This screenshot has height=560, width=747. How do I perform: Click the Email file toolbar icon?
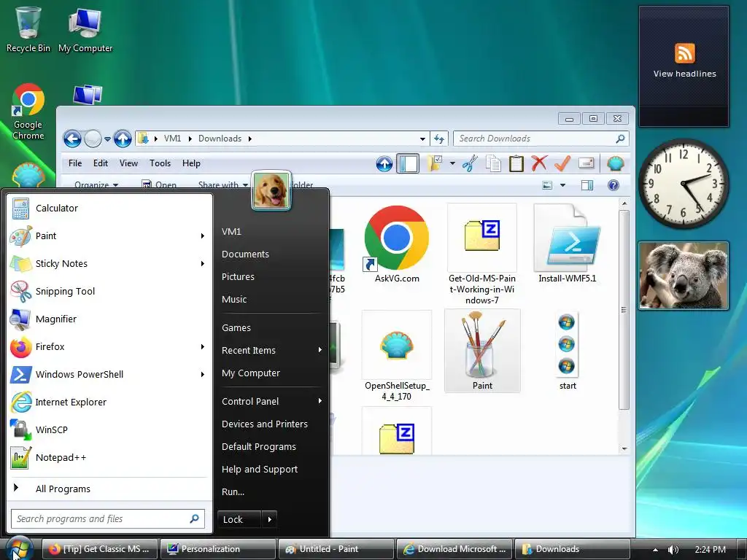586,163
